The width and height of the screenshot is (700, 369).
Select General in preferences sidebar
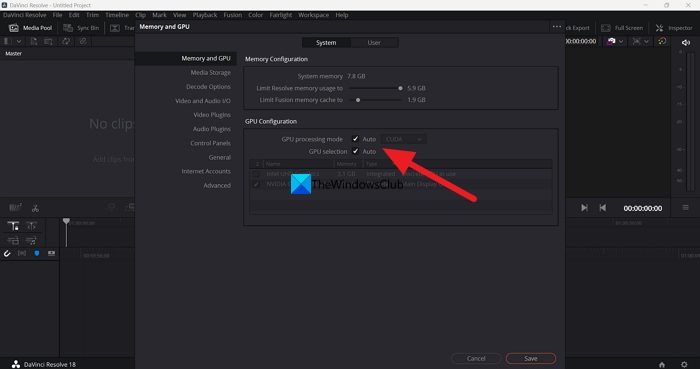click(x=219, y=158)
